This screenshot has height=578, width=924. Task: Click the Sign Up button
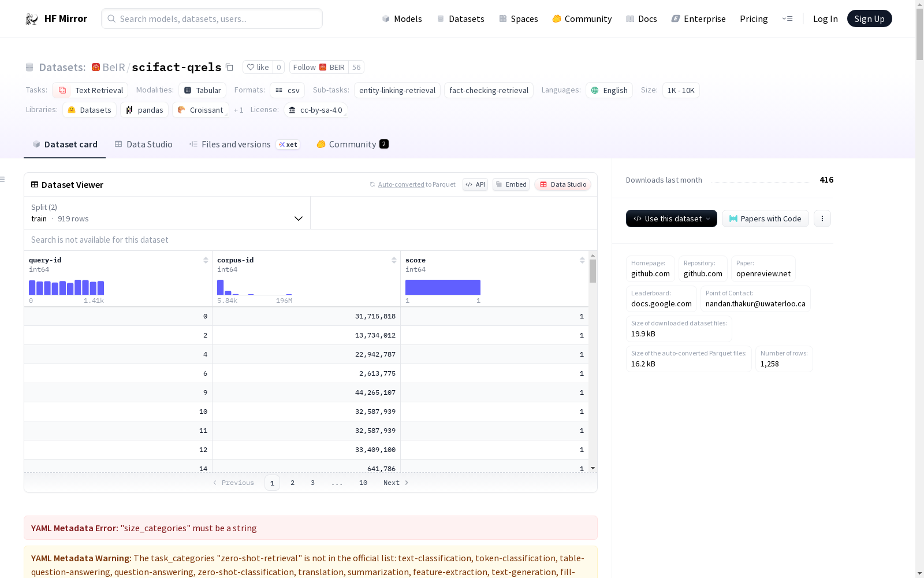(x=869, y=18)
